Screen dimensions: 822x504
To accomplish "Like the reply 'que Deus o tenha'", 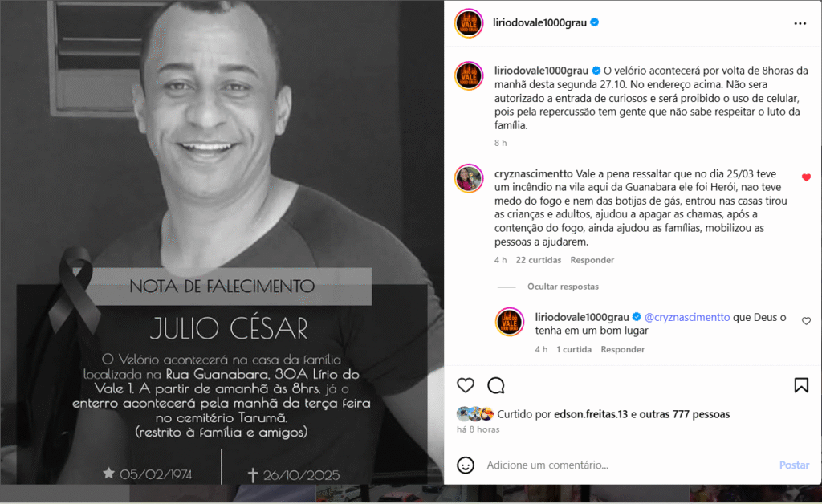I will point(806,321).
